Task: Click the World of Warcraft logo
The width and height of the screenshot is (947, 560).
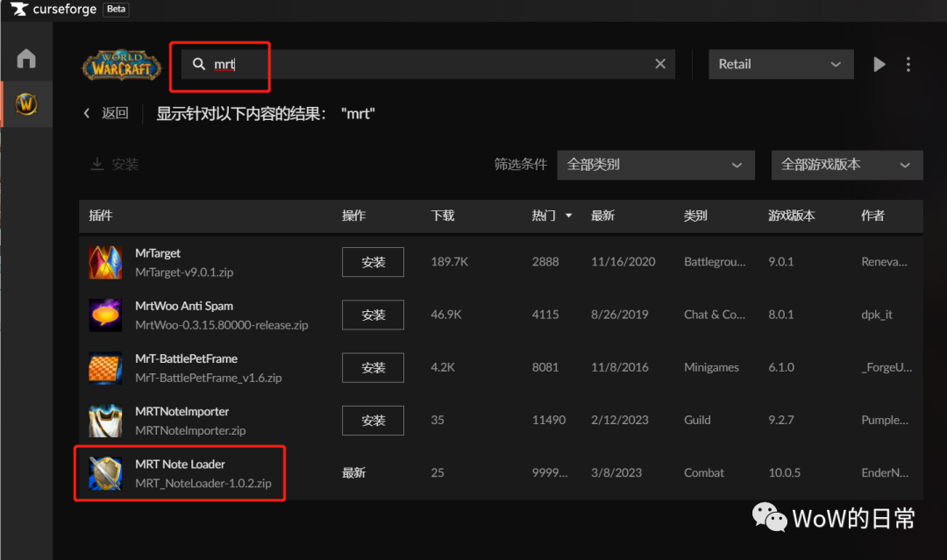Action: pyautogui.click(x=121, y=64)
